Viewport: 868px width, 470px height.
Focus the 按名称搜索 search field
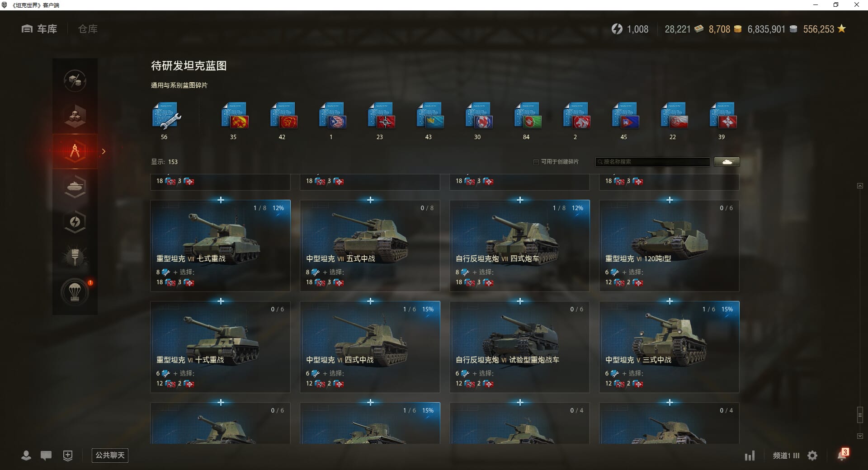click(653, 162)
